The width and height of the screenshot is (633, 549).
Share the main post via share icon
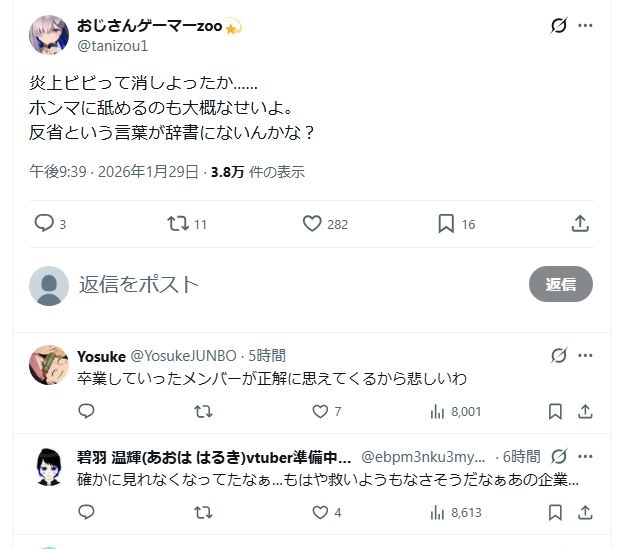(x=580, y=224)
